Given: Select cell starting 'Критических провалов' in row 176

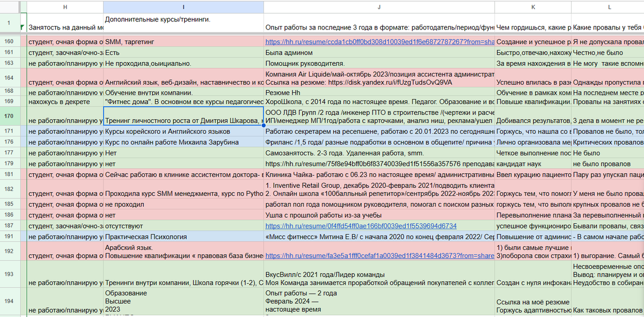Looking at the screenshot, I should click(x=608, y=142).
